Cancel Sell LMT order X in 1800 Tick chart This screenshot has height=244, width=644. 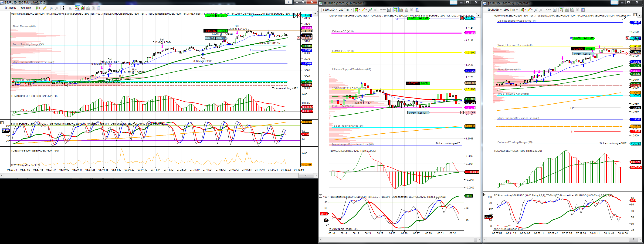(x=627, y=38)
